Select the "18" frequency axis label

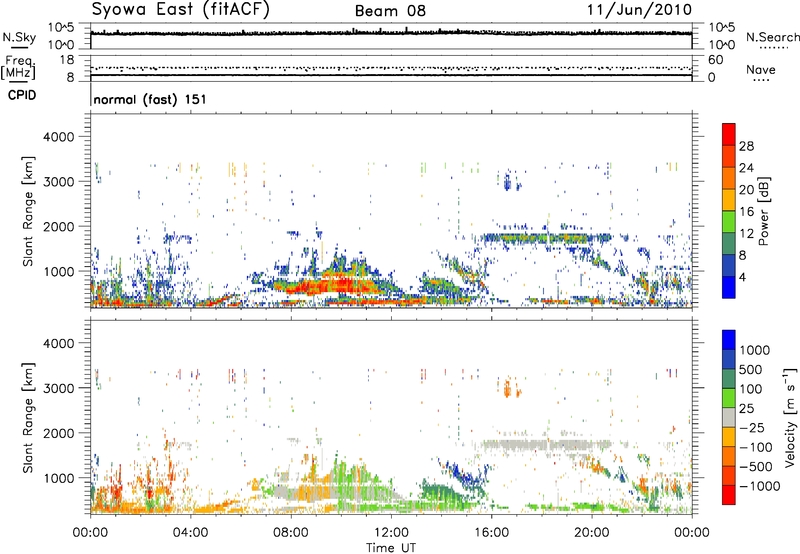tap(67, 59)
